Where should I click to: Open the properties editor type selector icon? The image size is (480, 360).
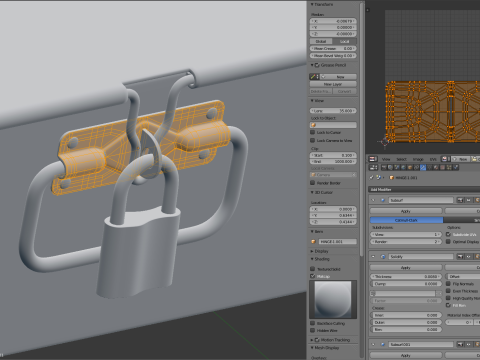pos(373,167)
